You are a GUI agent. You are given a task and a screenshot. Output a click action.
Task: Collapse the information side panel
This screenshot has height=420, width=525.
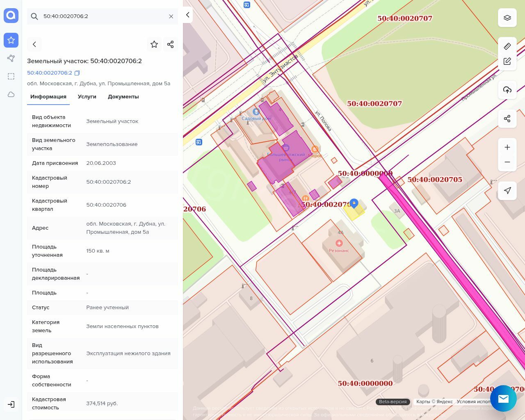[x=187, y=15]
